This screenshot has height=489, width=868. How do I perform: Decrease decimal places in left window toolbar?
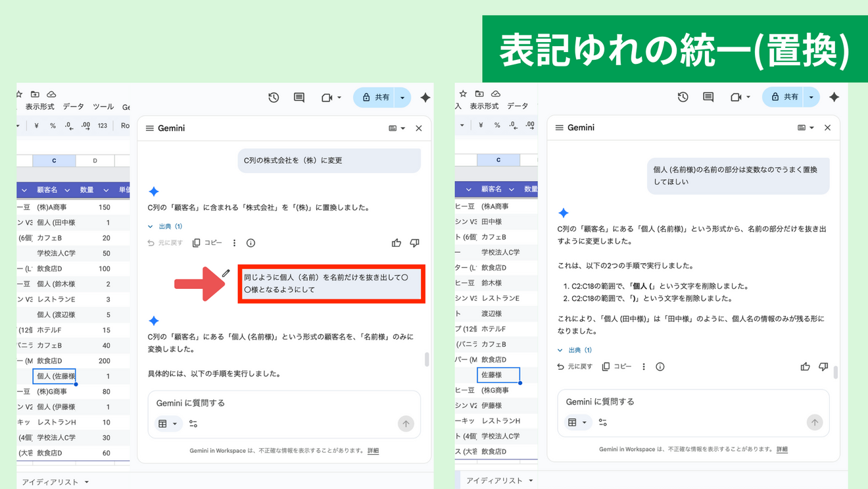69,126
